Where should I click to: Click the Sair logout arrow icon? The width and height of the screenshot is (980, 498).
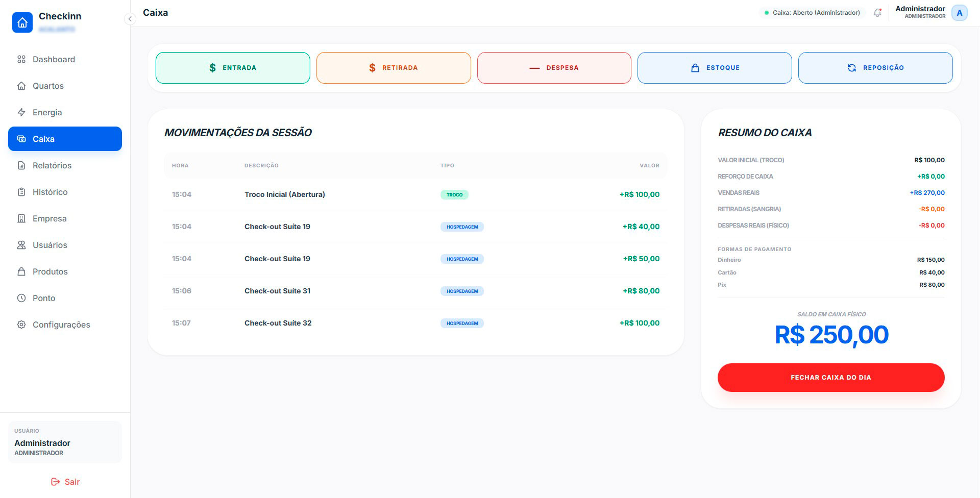click(x=55, y=482)
